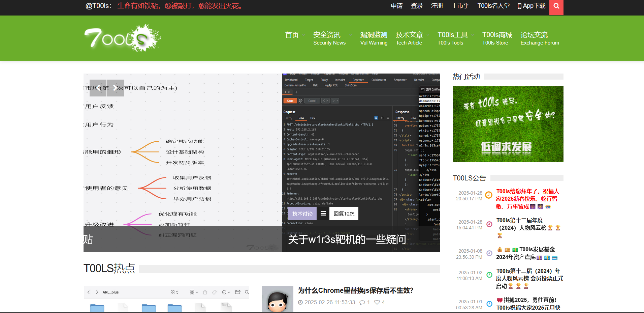Viewport: 644px width, 313px height.
Task: Click the comment bubble icon on Chrome post
Action: pyautogui.click(x=362, y=302)
